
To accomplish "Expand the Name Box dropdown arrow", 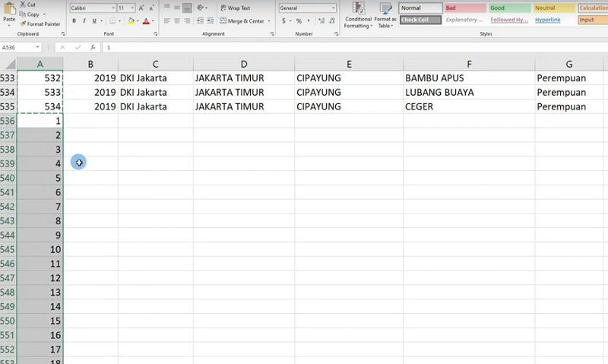I will point(38,47).
